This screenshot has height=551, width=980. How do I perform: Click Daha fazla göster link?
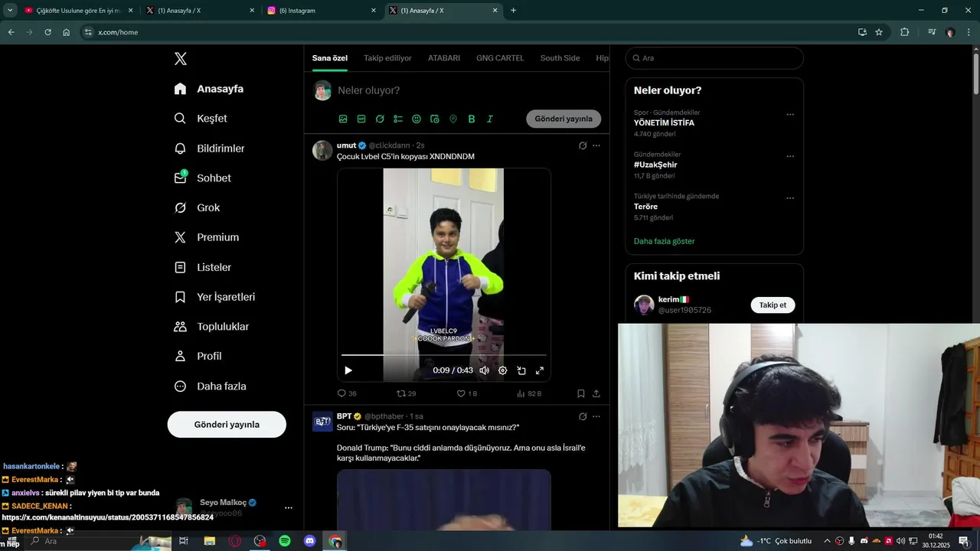click(x=664, y=241)
